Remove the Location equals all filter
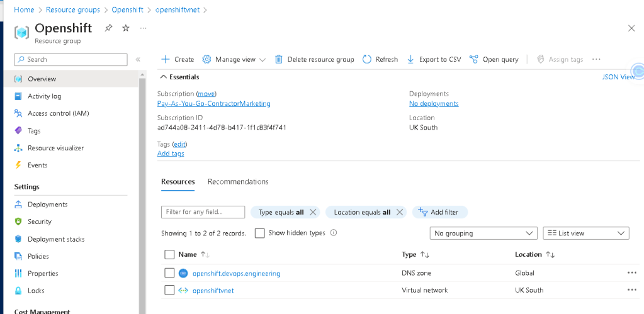The width and height of the screenshot is (644, 314). (399, 212)
